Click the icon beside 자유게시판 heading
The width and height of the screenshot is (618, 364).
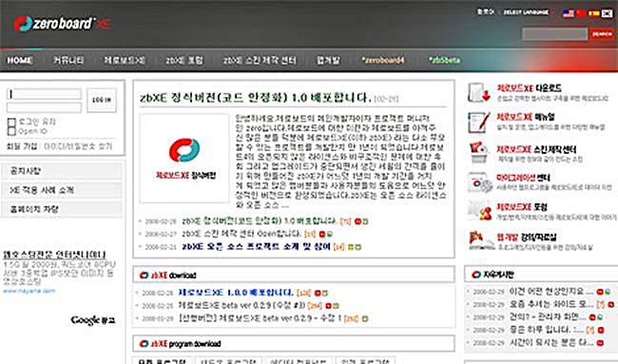click(x=476, y=274)
